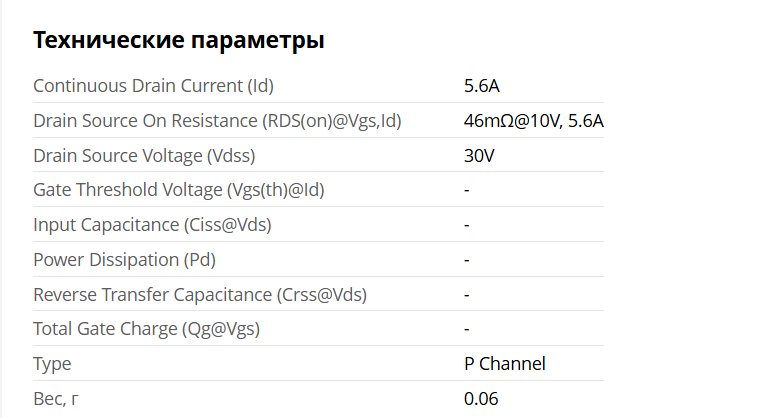Select the 30V voltage value
769x418 pixels.
479,156
